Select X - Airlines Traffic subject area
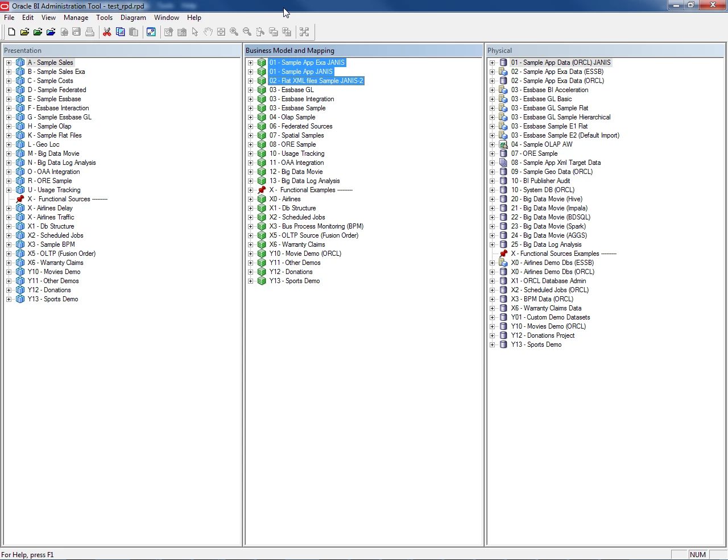This screenshot has height=560, width=728. pos(51,217)
